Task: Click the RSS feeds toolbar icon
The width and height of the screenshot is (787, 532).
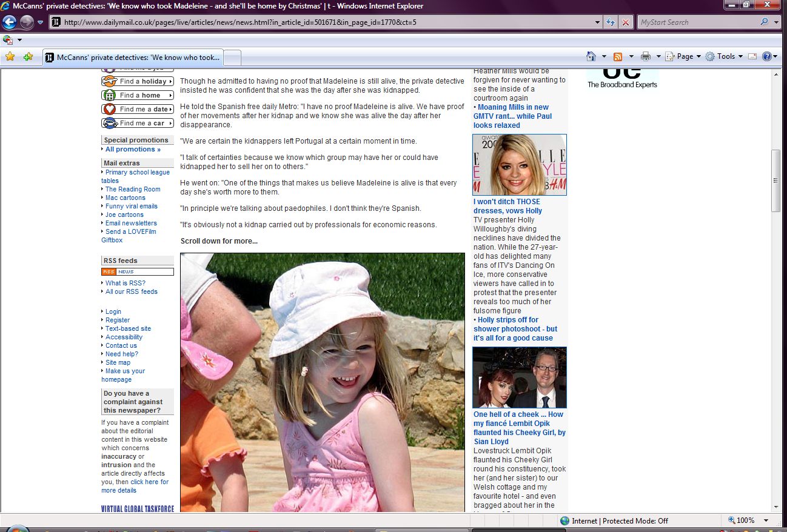Action: pos(618,56)
